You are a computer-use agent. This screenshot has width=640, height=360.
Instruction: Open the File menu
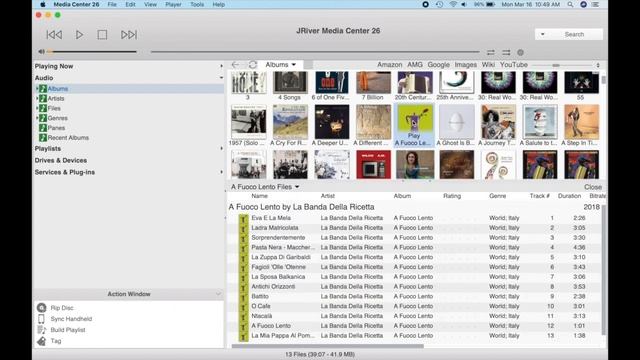click(x=112, y=4)
